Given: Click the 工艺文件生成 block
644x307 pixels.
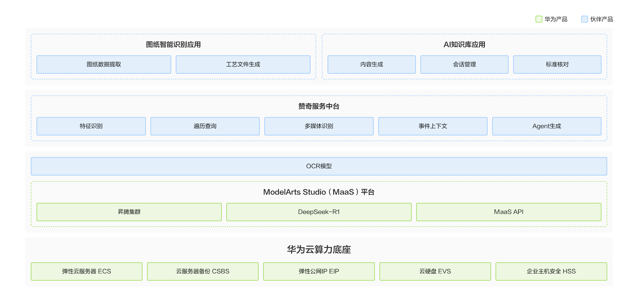Looking at the screenshot, I should 243,65.
